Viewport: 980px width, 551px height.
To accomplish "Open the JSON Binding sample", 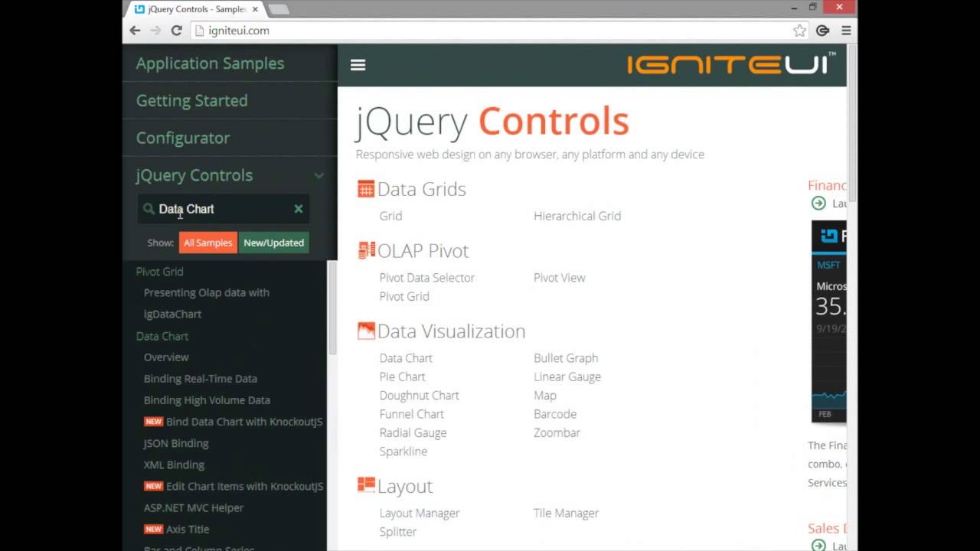I will pyautogui.click(x=176, y=443).
